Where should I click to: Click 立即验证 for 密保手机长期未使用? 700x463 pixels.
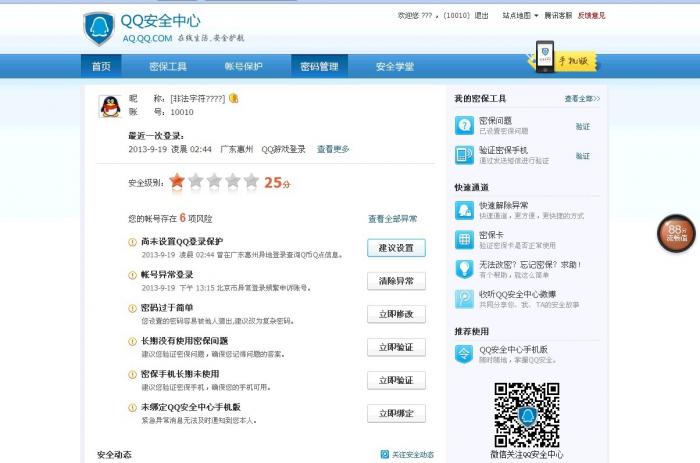(x=396, y=380)
